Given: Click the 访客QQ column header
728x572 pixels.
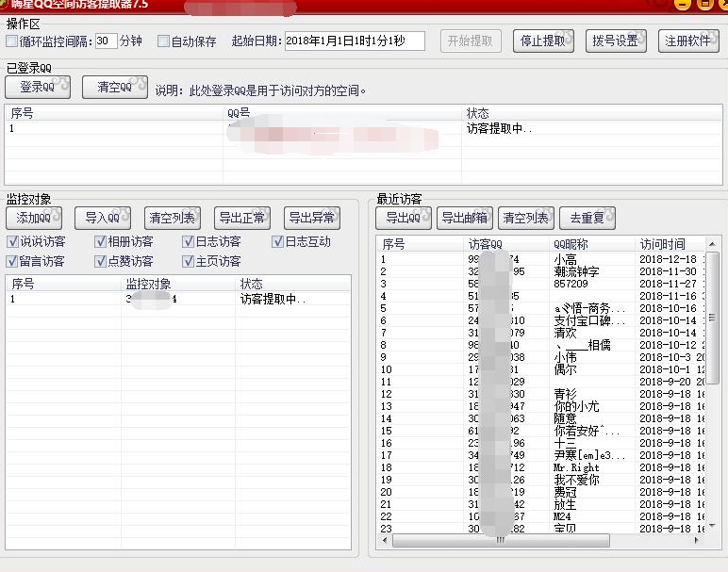Looking at the screenshot, I should [505, 244].
